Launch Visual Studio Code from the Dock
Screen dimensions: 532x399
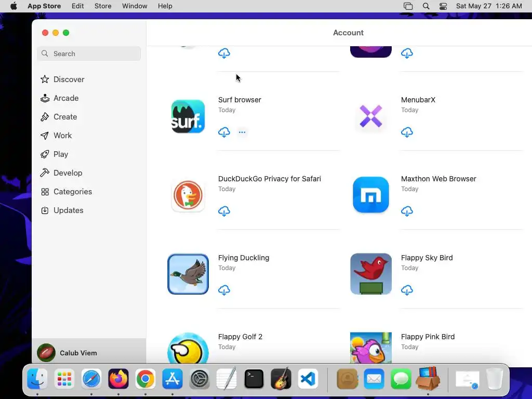click(308, 379)
